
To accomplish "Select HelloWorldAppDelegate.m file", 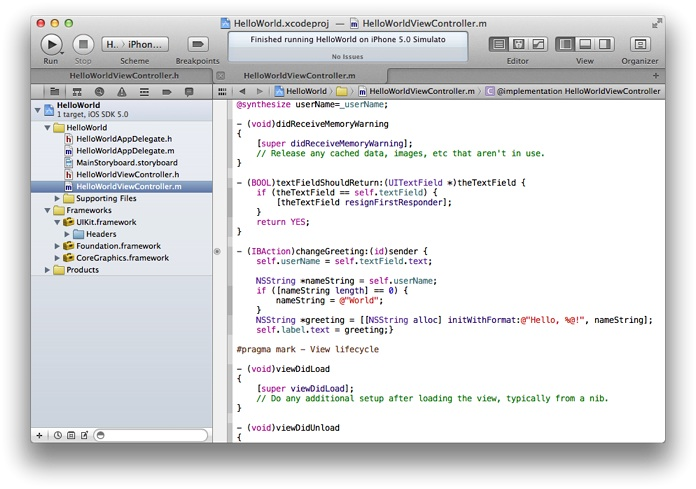I will point(122,151).
